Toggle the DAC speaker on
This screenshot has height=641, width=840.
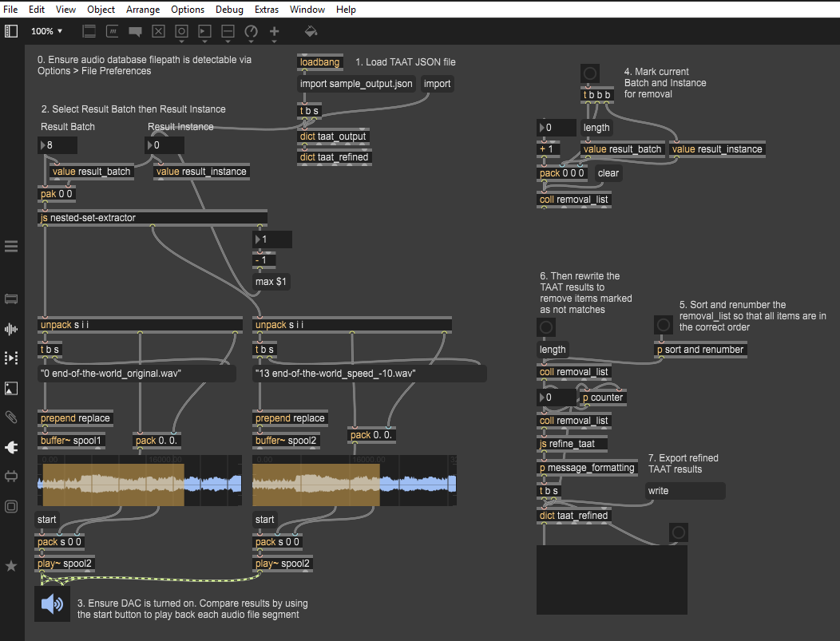(52, 604)
